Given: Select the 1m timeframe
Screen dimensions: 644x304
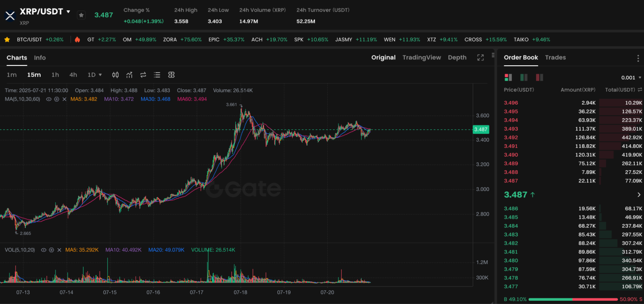Looking at the screenshot, I should 12,75.
